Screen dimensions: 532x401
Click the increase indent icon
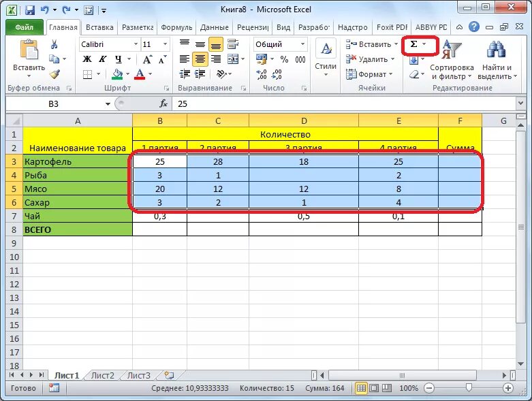[x=200, y=74]
